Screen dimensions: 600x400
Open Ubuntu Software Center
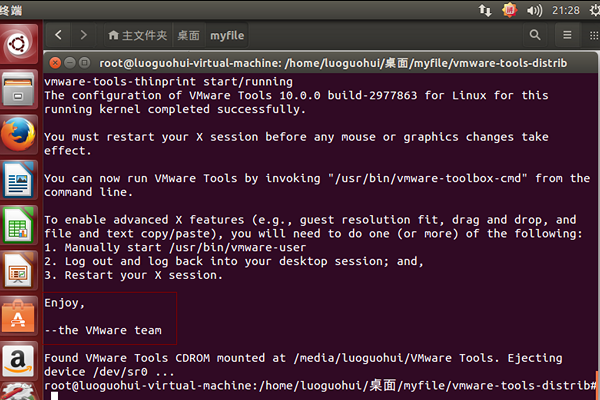pos(17,316)
